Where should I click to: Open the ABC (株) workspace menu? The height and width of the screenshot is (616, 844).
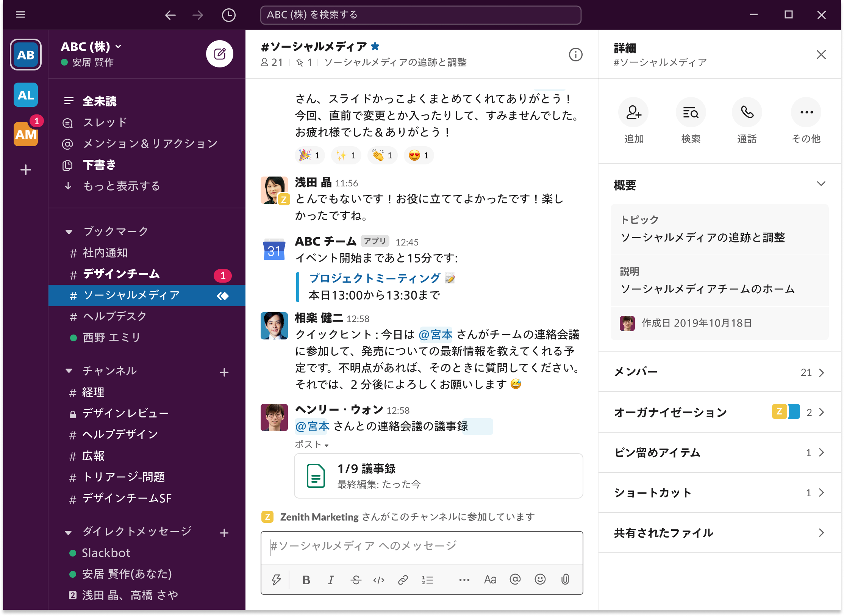pyautogui.click(x=91, y=47)
